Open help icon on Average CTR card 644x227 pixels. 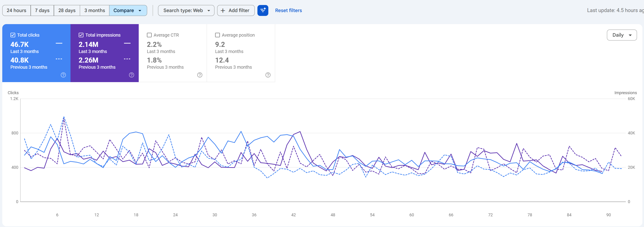click(x=200, y=75)
